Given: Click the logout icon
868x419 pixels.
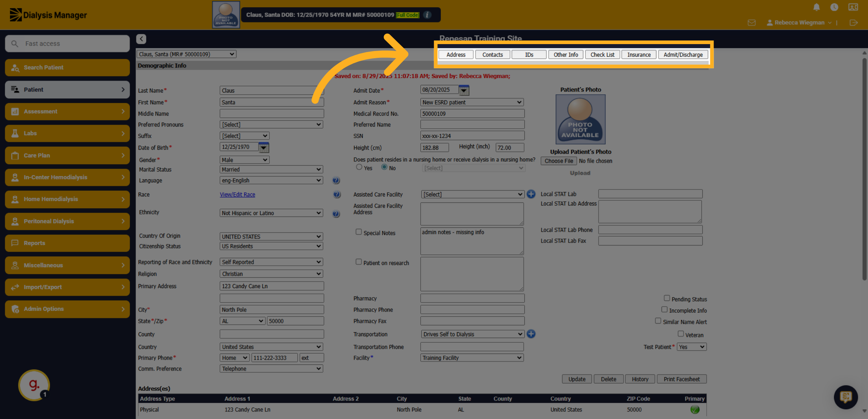Looking at the screenshot, I should pyautogui.click(x=854, y=23).
